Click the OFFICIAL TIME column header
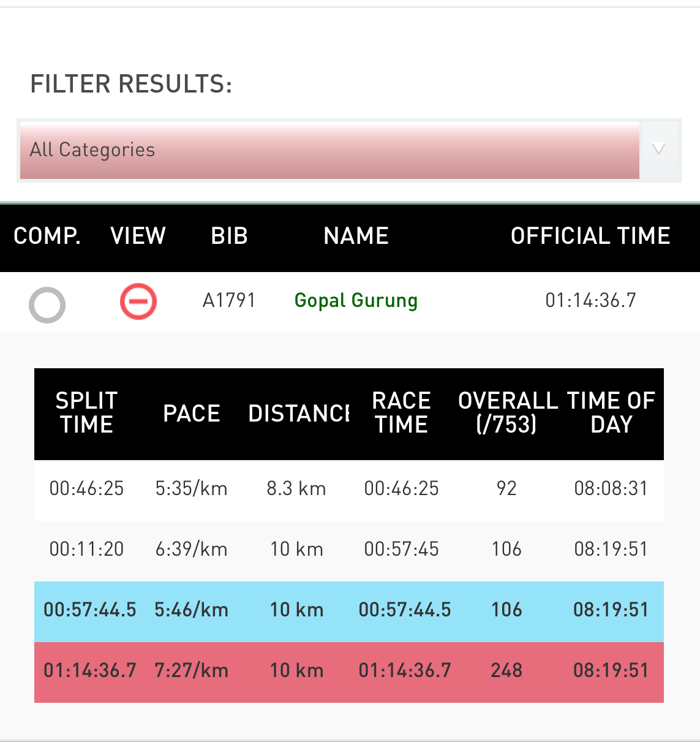The height and width of the screenshot is (742, 700). coord(590,236)
